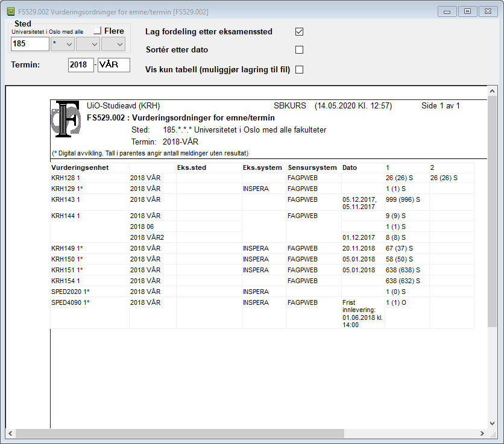Check Vis kun tabell option
Screen dimensions: 504x444
click(299, 69)
